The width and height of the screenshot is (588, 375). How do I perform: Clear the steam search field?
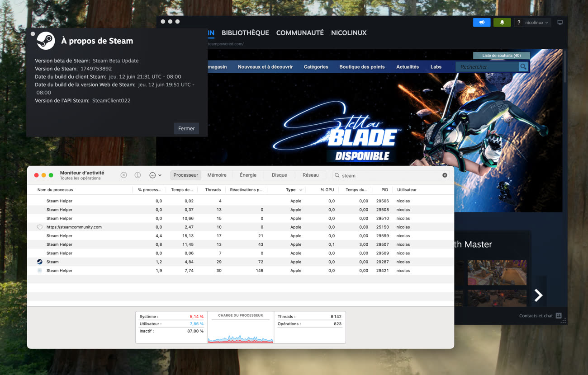(x=445, y=175)
